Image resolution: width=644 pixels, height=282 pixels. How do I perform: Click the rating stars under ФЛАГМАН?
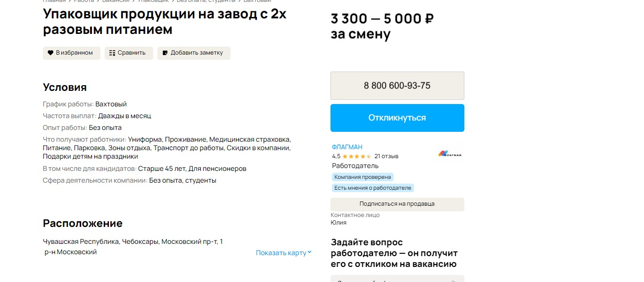357,156
